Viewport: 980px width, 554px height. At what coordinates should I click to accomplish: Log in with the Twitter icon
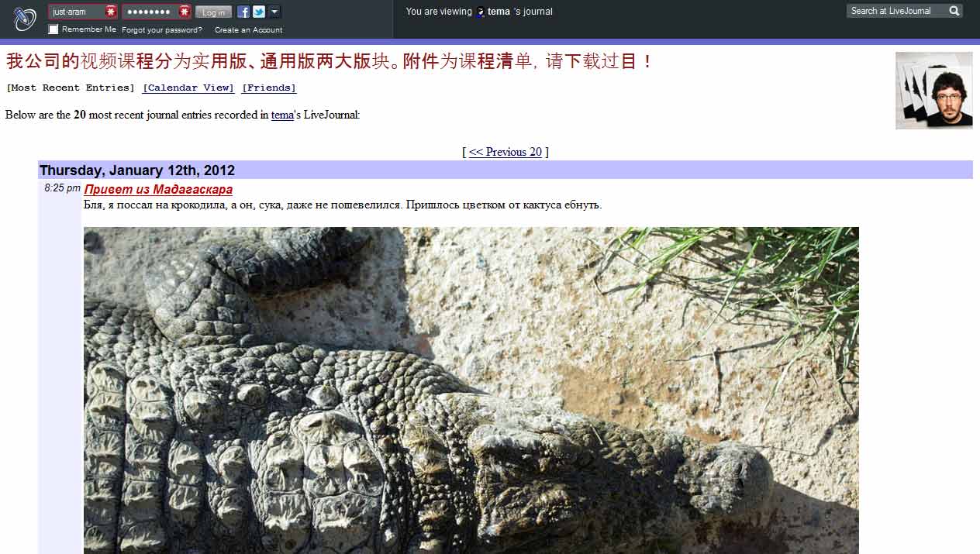(x=259, y=12)
